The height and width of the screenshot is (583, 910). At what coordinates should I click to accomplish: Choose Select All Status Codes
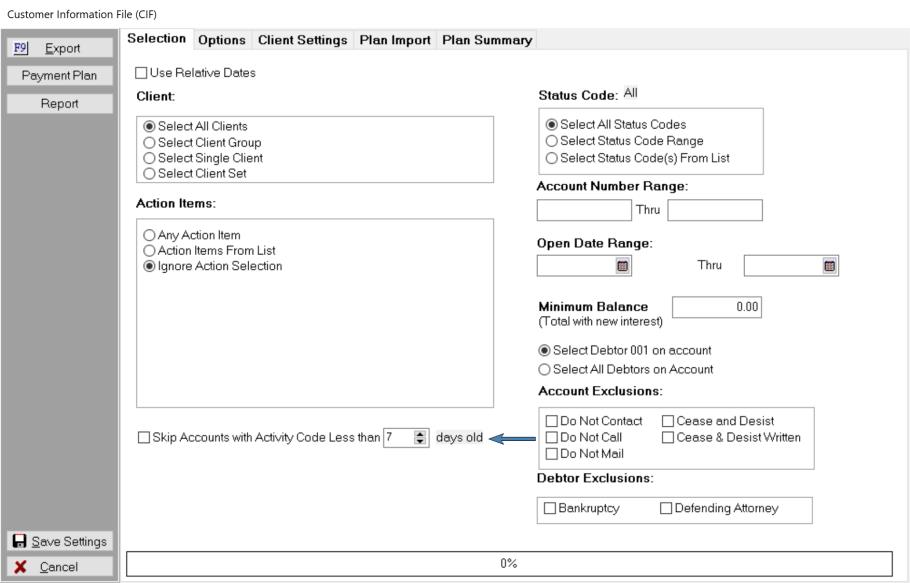click(551, 125)
